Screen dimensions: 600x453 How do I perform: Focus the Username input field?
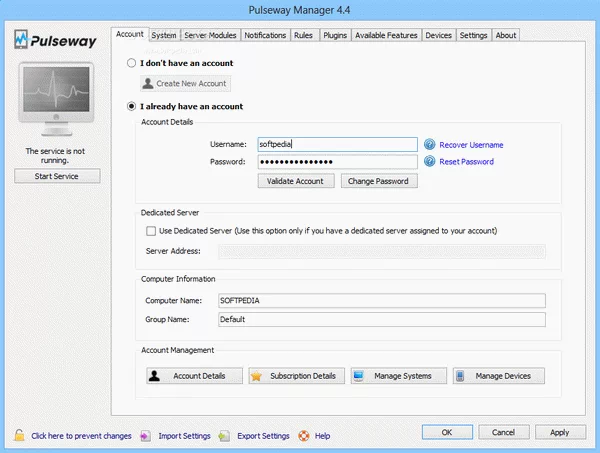tap(338, 144)
